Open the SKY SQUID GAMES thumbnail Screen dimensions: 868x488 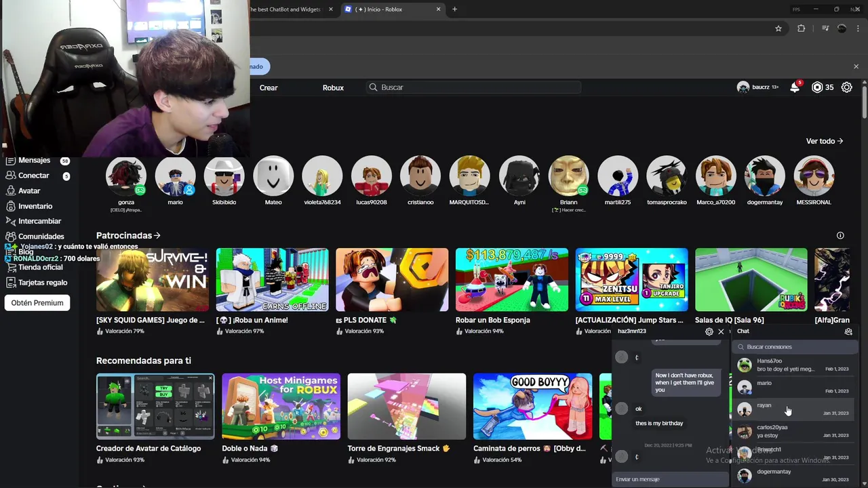coord(153,280)
